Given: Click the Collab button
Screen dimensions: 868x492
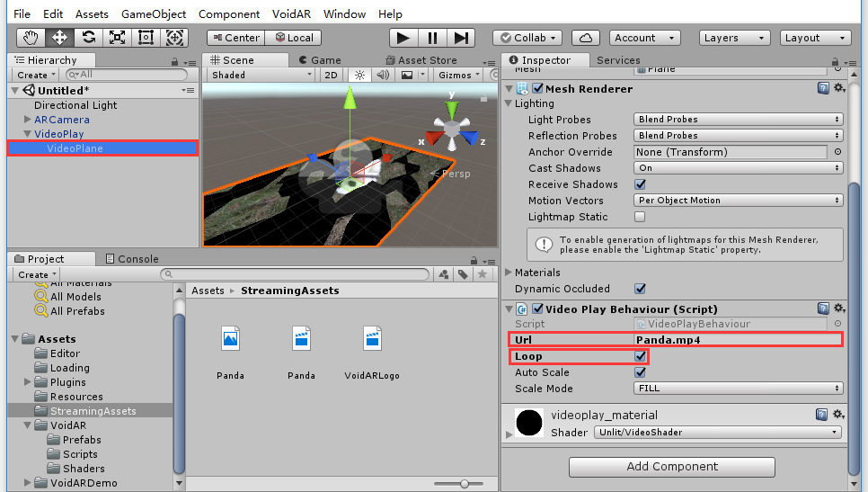Looking at the screenshot, I should [527, 38].
